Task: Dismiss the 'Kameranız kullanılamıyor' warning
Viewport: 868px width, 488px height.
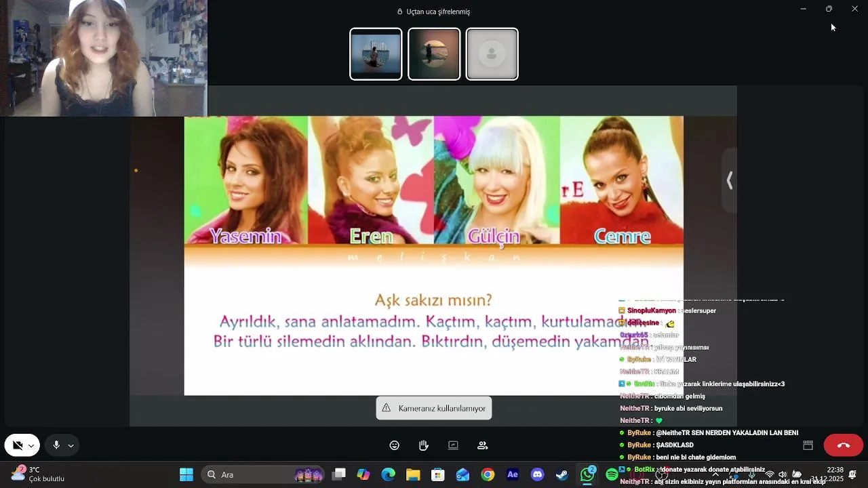Action: pyautogui.click(x=434, y=408)
